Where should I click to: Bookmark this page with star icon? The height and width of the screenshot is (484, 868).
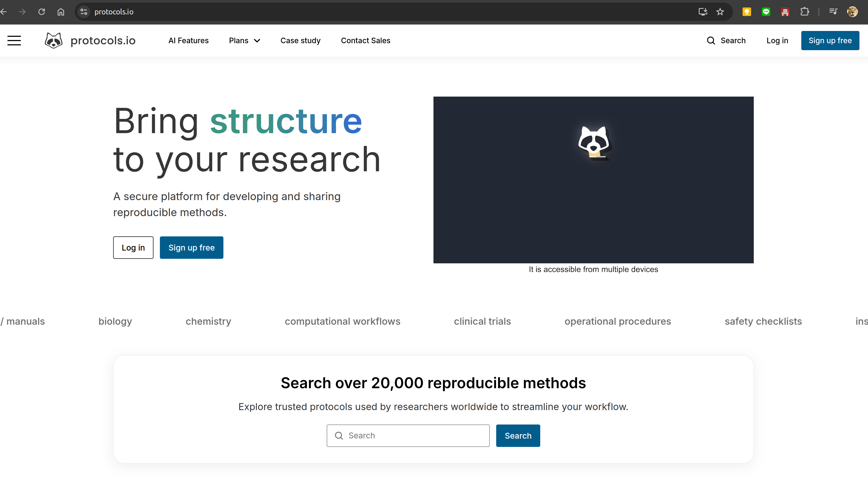(720, 12)
